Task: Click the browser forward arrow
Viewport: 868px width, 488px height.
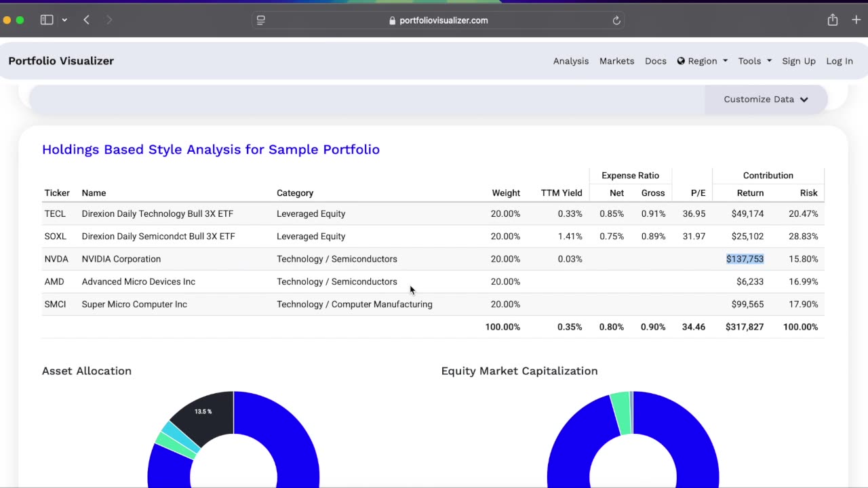Action: coord(109,20)
